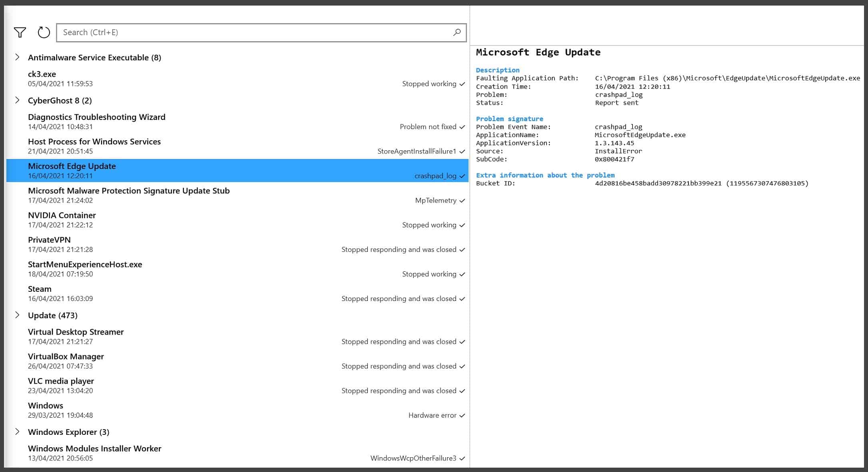Click the CyberGhost 8 (2) label
Screen dimensions: 868x472
(x=60, y=101)
